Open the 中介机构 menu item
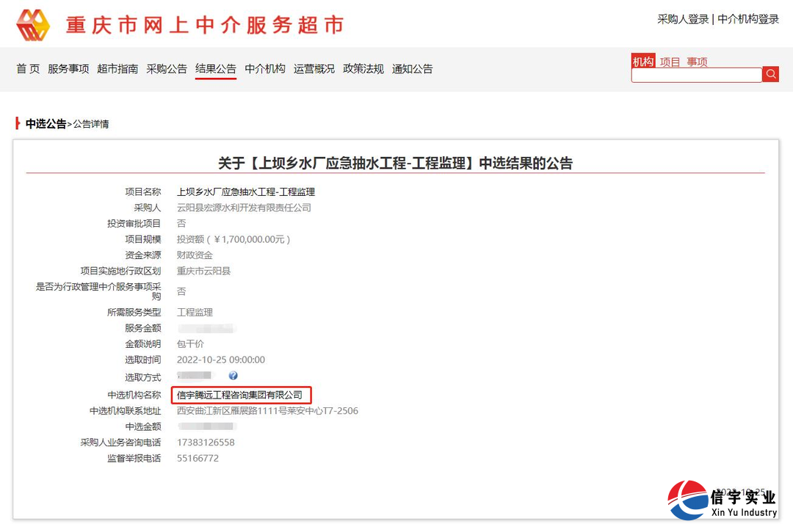The image size is (793, 532). coord(264,68)
